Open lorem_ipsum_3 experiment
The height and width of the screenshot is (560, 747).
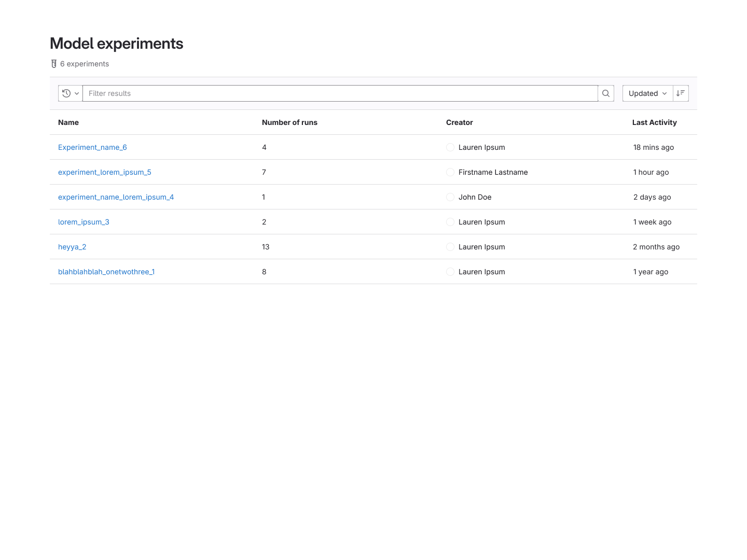coord(84,222)
